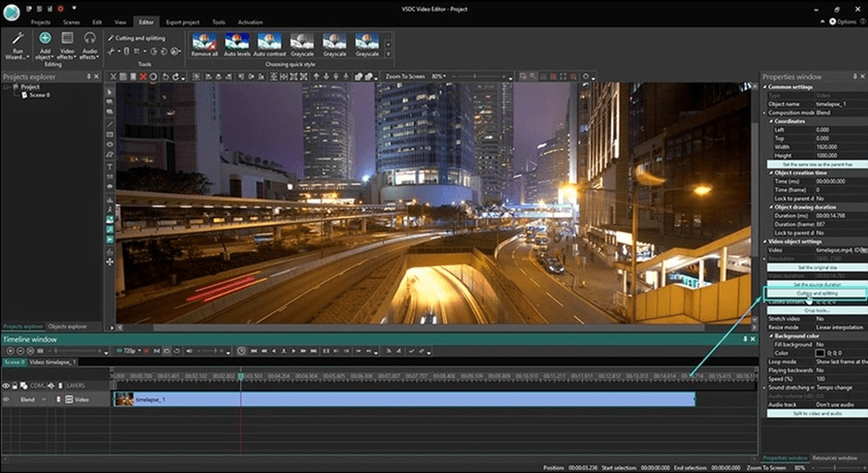
Task: Click the timeline zoom in plus icon
Action: pos(10,351)
